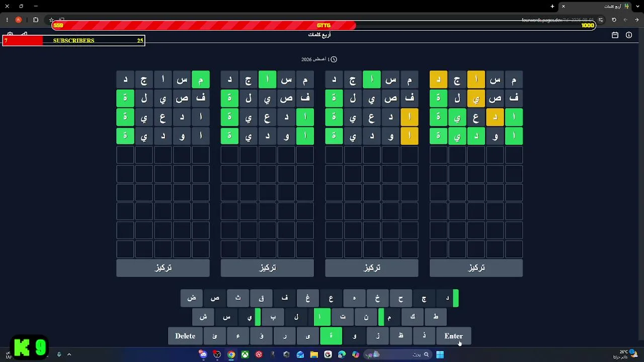Tap the ج key on game keyboard
The height and width of the screenshot is (362, 644).
(x=424, y=298)
